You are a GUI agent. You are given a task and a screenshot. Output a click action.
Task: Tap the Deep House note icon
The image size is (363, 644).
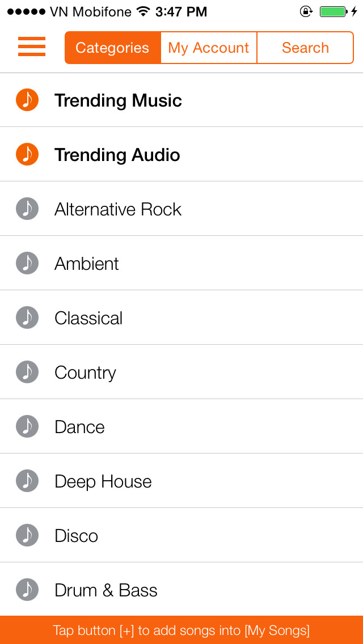27,481
